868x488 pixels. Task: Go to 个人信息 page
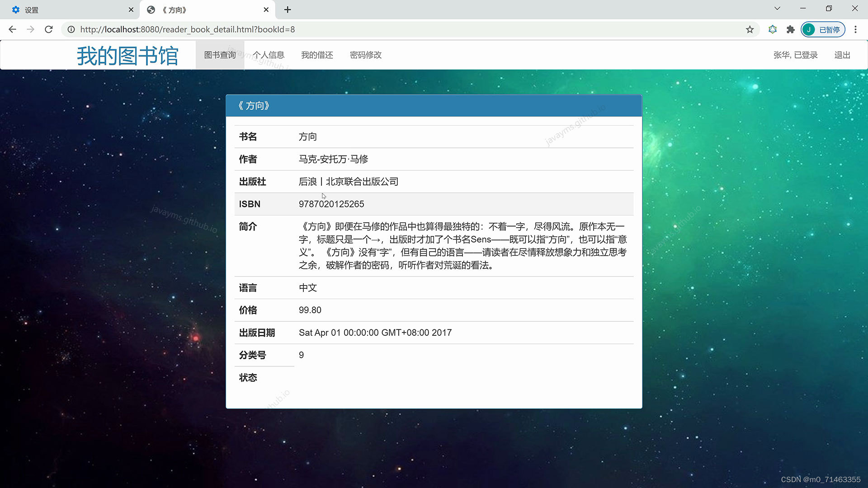[x=269, y=55]
